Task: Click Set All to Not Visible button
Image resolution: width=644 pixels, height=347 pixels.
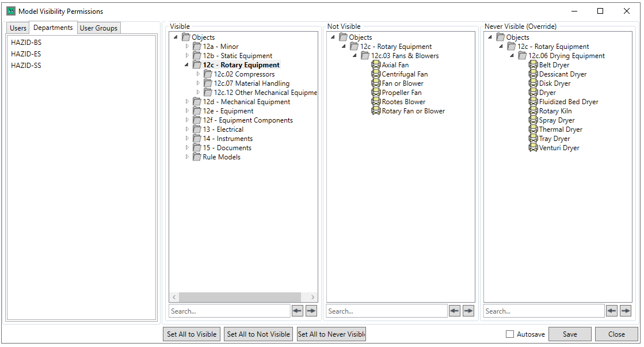Action: coord(258,334)
